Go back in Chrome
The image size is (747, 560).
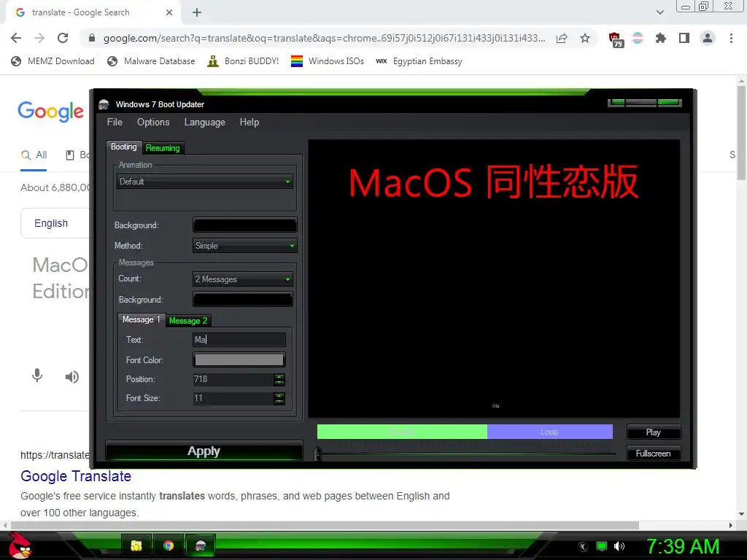(16, 38)
